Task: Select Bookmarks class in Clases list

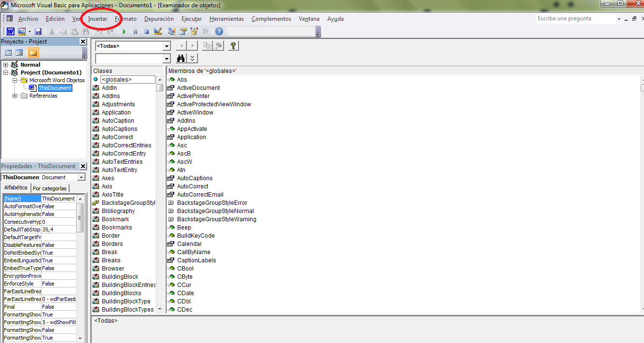Action: (x=117, y=228)
